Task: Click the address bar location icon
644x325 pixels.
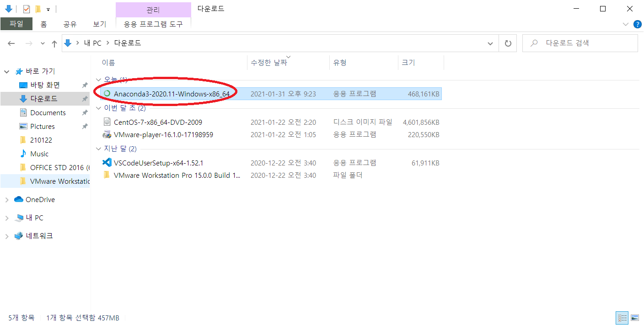Action: 68,43
